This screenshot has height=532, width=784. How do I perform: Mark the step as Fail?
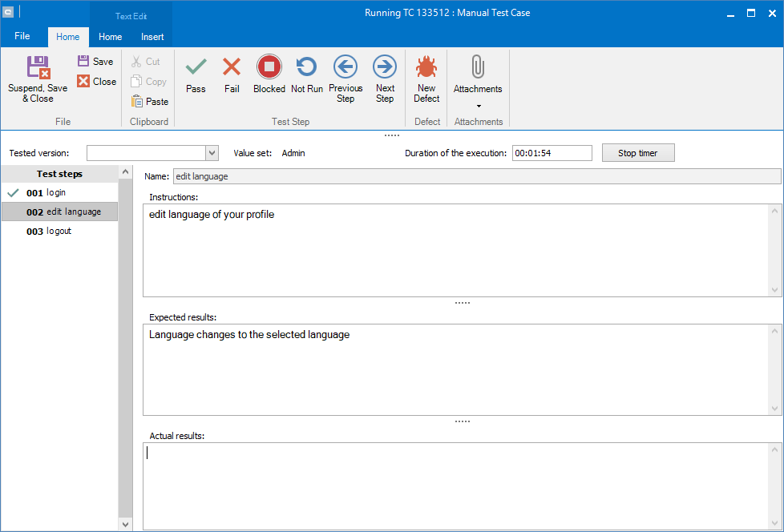pos(232,75)
